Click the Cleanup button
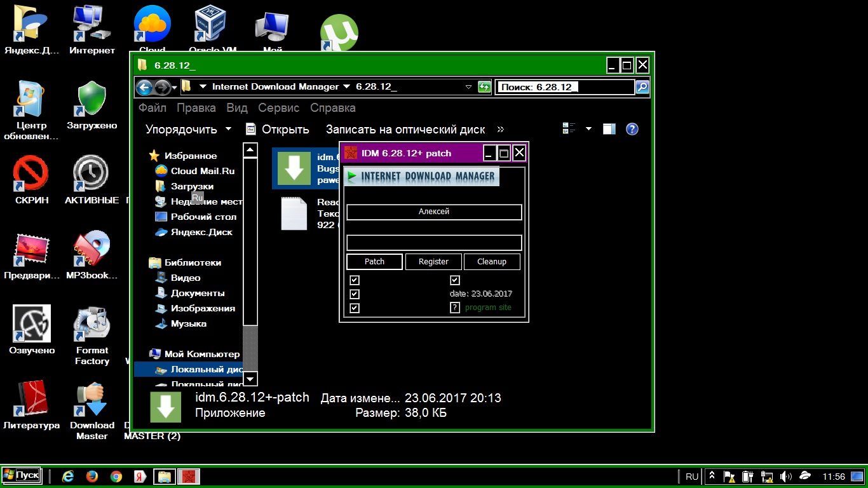This screenshot has height=488, width=868. [492, 262]
